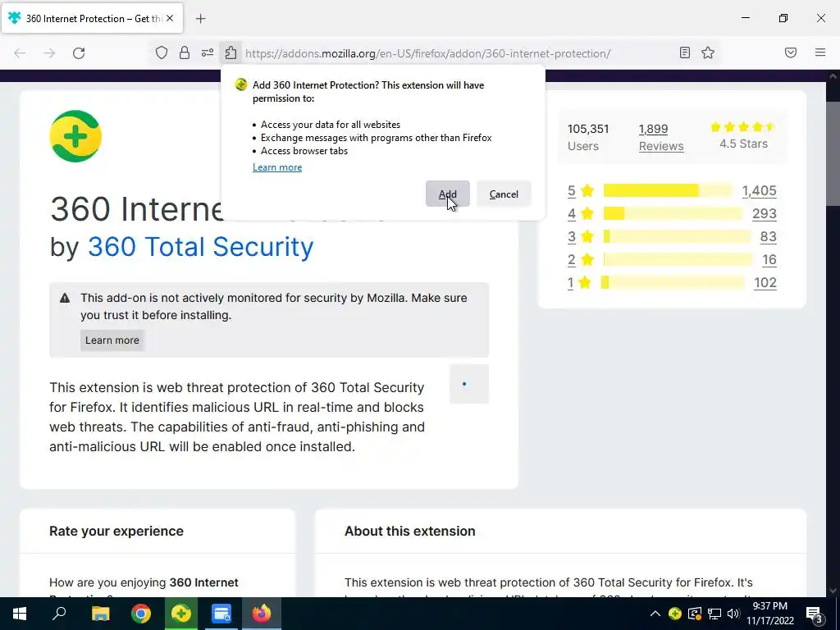Close the 360 Internet Protection tab
The image size is (840, 630).
coord(170,18)
